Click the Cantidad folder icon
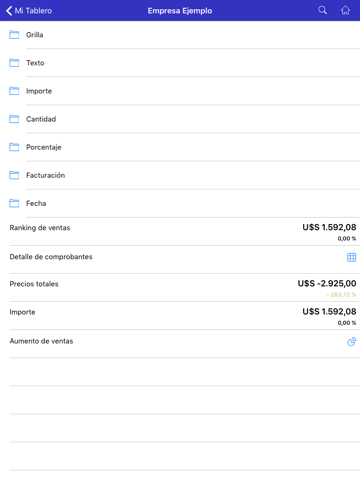 click(x=14, y=119)
